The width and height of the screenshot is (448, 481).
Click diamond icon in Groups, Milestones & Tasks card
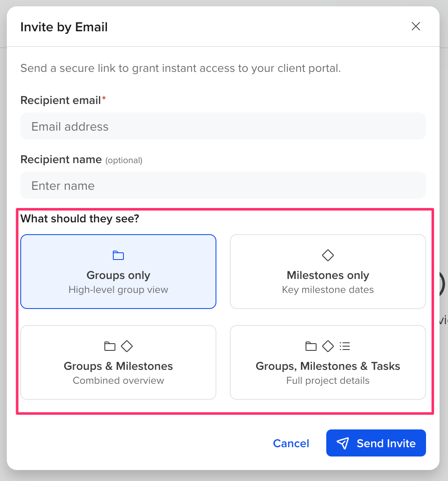click(328, 346)
